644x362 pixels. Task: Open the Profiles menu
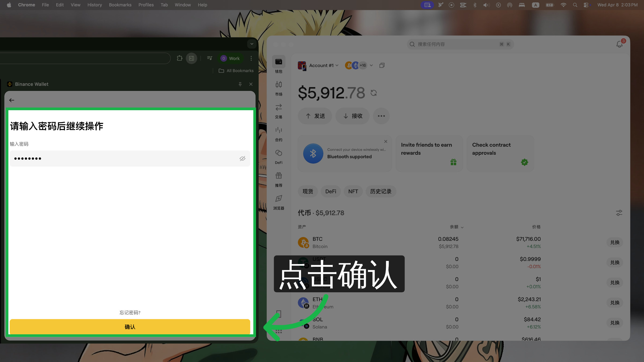click(146, 5)
